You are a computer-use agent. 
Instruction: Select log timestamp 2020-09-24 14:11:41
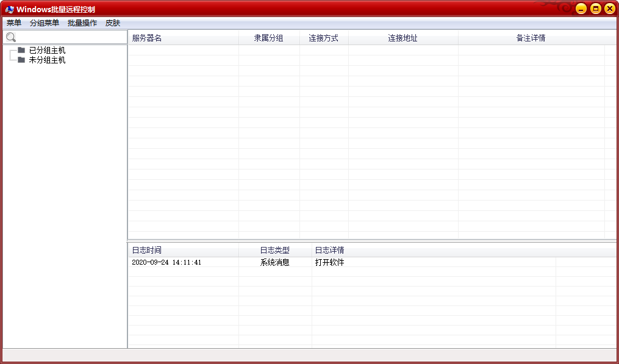[166, 262]
